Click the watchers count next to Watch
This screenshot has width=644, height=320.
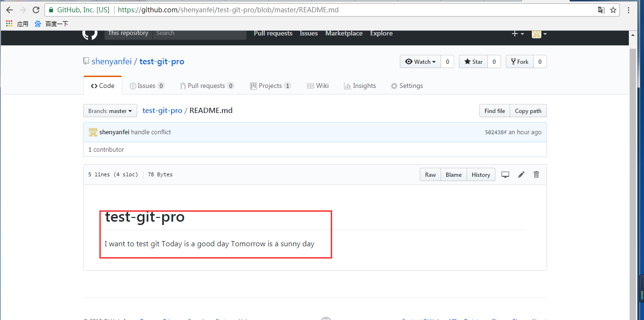click(447, 61)
